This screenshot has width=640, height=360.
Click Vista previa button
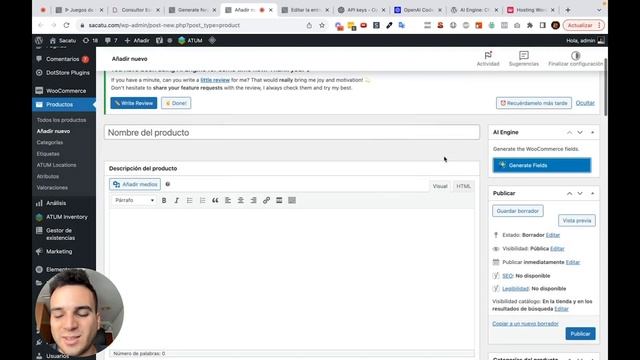[x=577, y=220]
